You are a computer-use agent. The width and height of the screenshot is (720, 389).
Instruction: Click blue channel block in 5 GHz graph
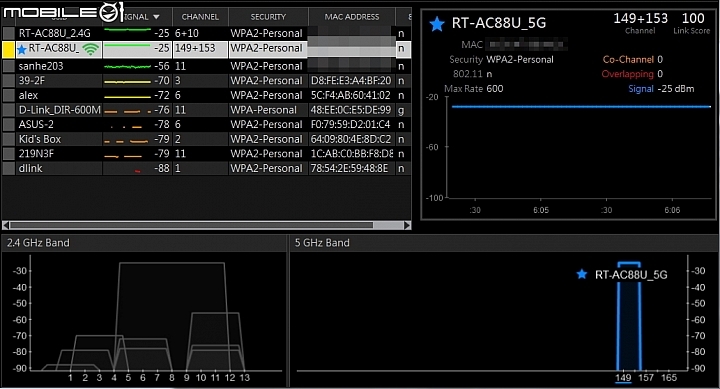tap(629, 317)
